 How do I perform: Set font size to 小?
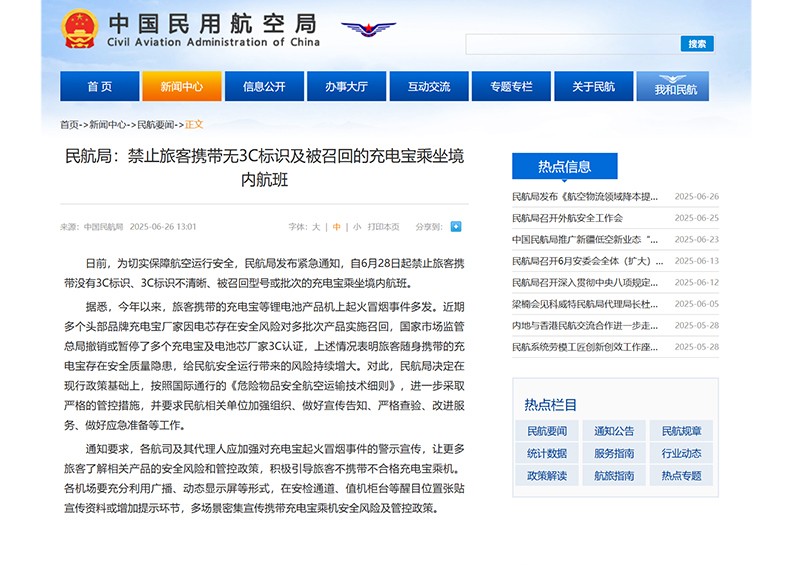click(x=357, y=227)
